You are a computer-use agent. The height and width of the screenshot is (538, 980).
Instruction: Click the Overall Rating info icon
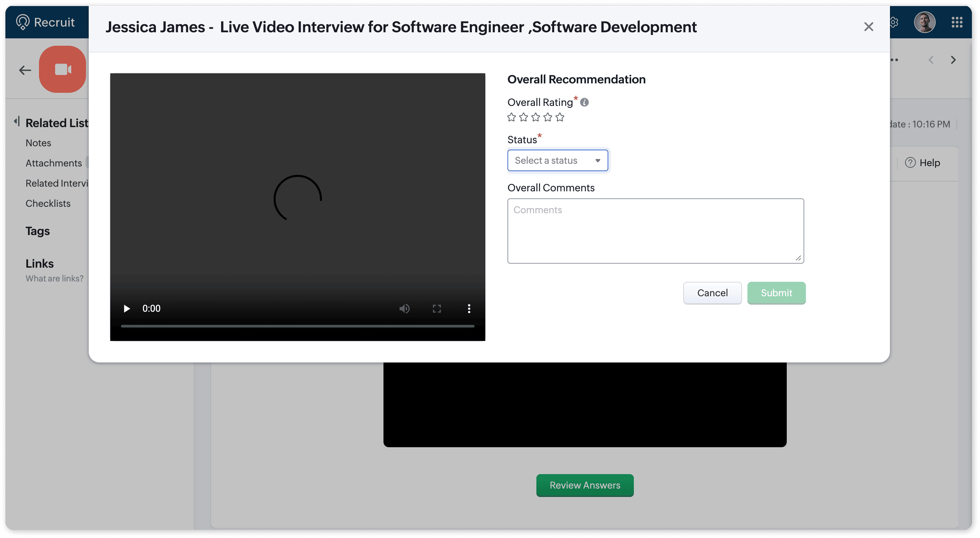[584, 103]
